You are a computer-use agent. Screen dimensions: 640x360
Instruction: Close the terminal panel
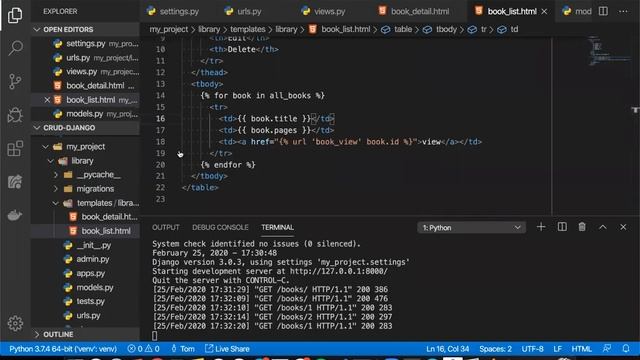coord(623,227)
